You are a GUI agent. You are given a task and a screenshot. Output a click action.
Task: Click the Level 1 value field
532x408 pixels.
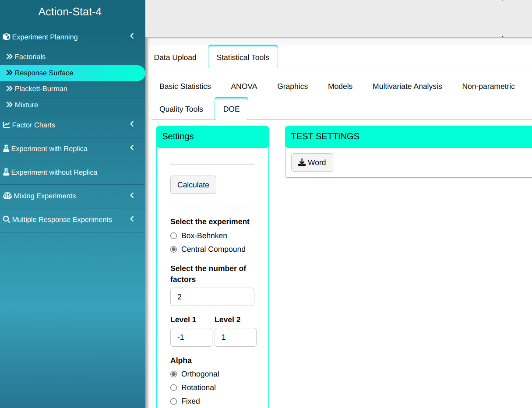(191, 338)
